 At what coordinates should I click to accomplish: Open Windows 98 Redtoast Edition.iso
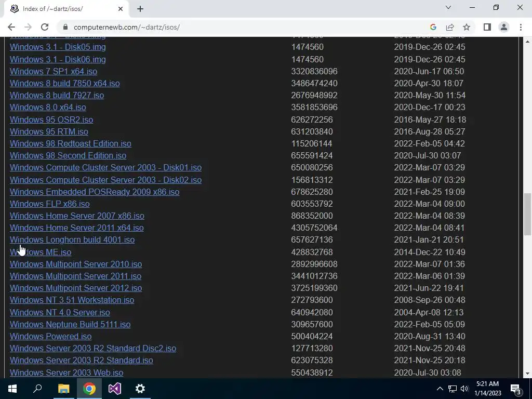[71, 143]
